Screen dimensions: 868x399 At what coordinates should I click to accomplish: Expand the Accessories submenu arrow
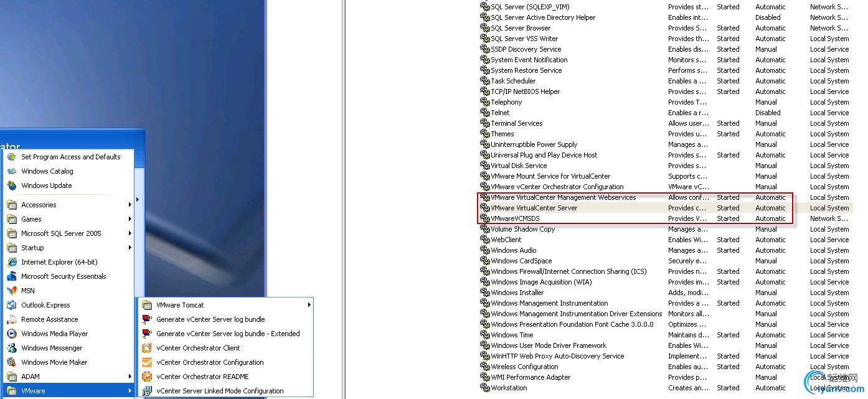[130, 205]
